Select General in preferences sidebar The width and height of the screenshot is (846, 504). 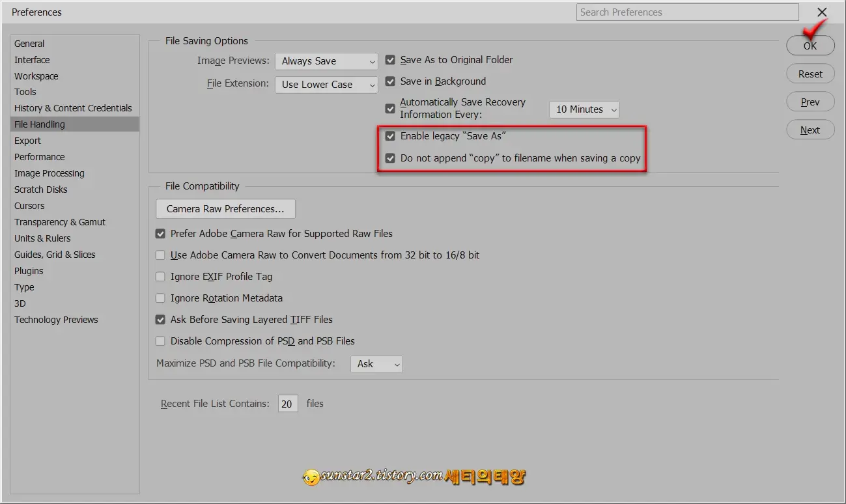(75, 44)
